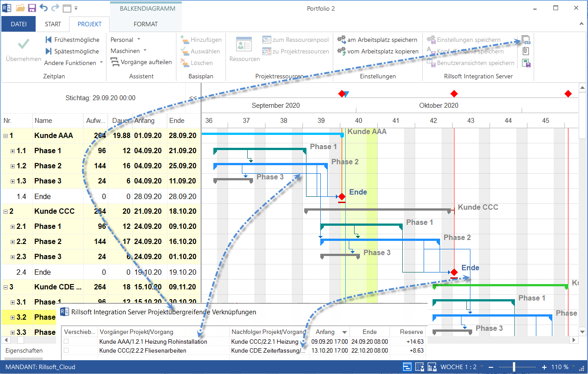Click Benutzeransichten speichern
This screenshot has height=374, width=588.
[470, 63]
